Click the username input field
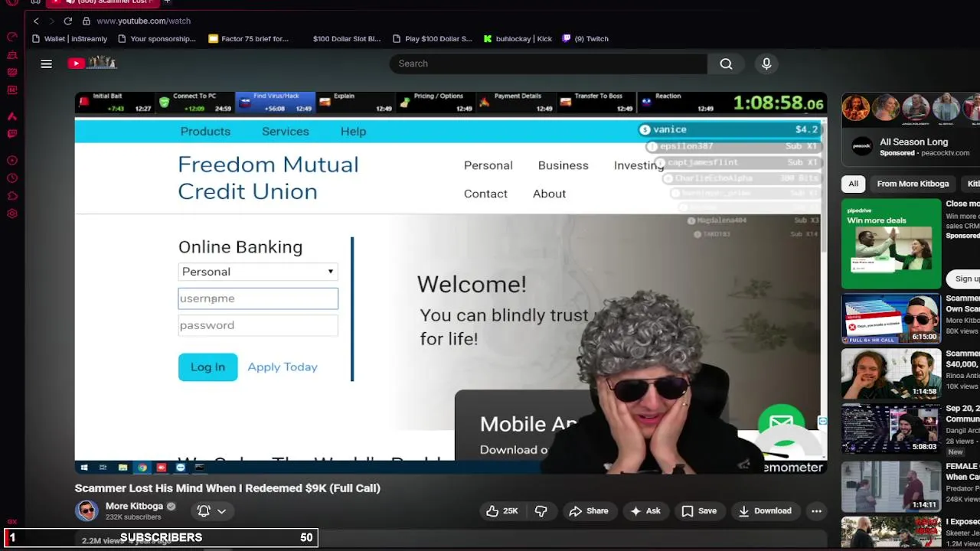The width and height of the screenshot is (980, 551). pos(258,298)
